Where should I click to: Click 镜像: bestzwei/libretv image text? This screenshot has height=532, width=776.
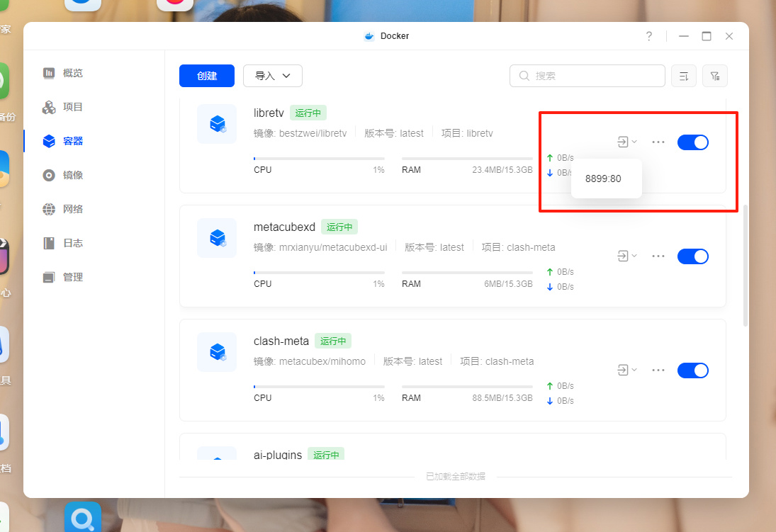click(300, 134)
